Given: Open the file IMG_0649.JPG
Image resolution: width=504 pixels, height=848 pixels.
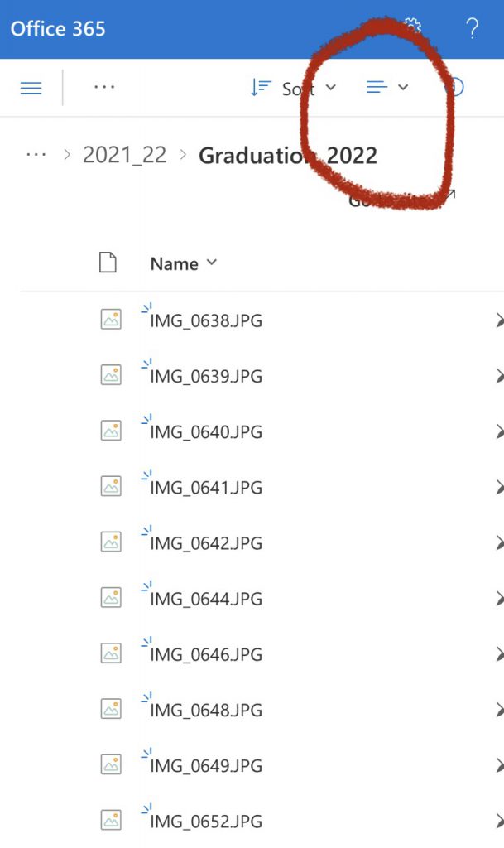Looking at the screenshot, I should tap(206, 766).
